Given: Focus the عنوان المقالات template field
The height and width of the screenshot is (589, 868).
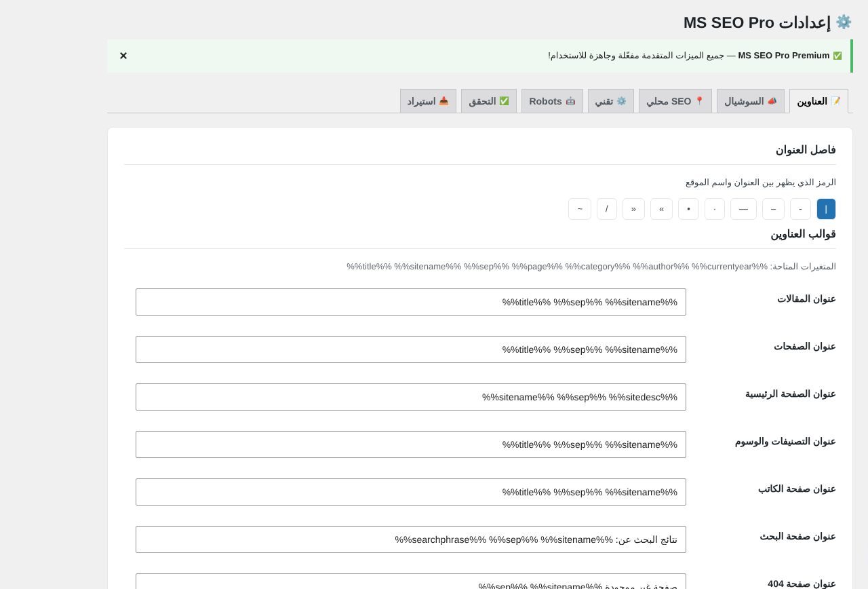Looking at the screenshot, I should (x=411, y=302).
